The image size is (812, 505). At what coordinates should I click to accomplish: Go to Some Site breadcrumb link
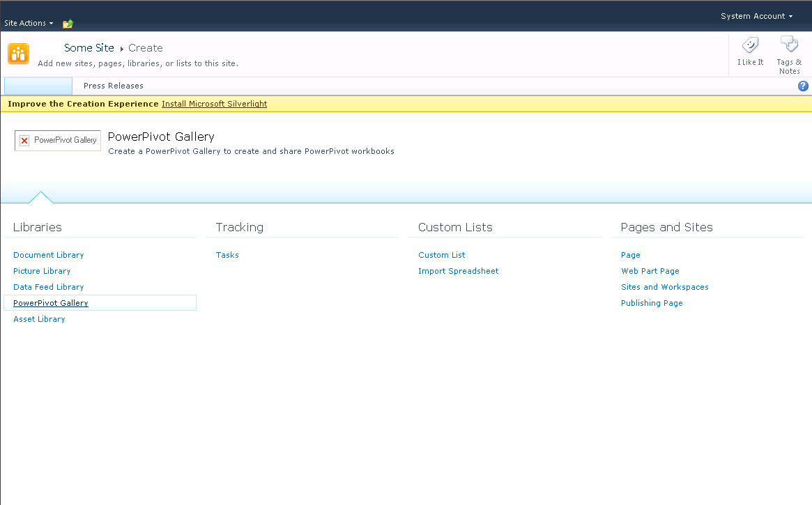tap(89, 47)
